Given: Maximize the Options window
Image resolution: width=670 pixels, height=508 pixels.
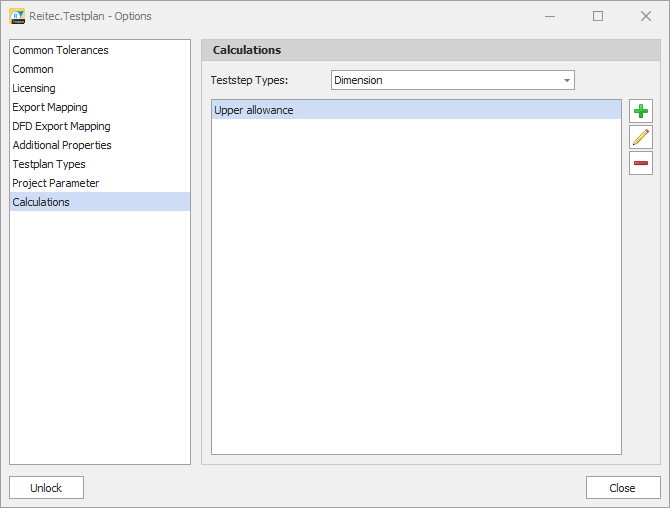Looking at the screenshot, I should 598,16.
